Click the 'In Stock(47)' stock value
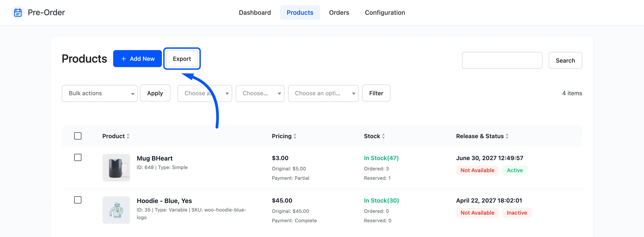The width and height of the screenshot is (644, 237). click(x=381, y=158)
